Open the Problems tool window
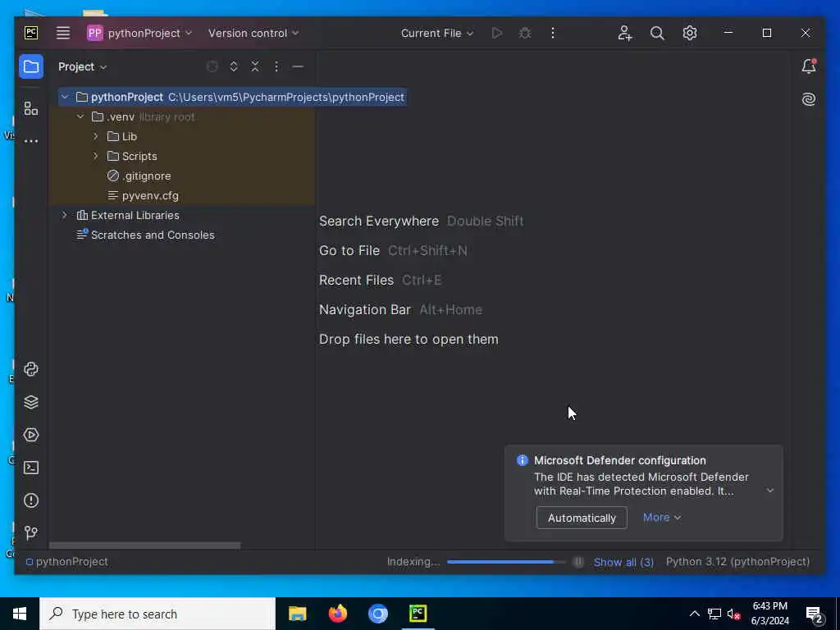 (x=31, y=500)
